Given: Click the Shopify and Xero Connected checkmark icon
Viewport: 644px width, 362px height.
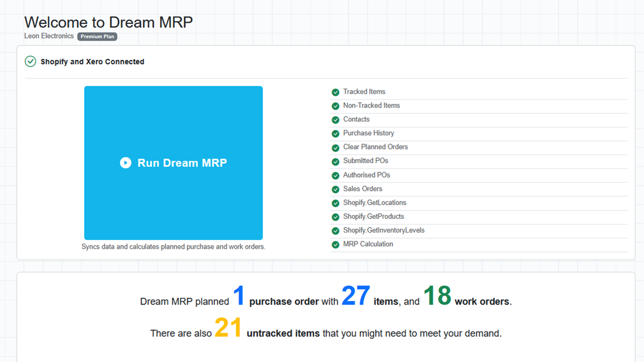Looking at the screenshot, I should (31, 62).
